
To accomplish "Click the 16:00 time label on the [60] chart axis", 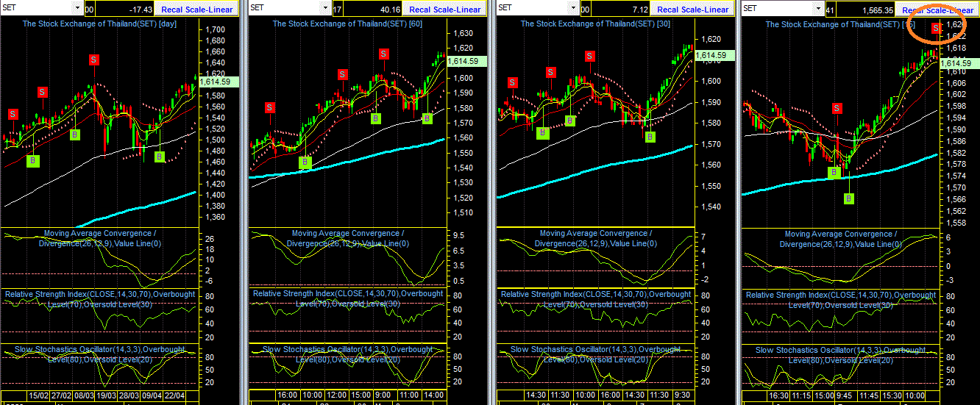I will pos(288,395).
